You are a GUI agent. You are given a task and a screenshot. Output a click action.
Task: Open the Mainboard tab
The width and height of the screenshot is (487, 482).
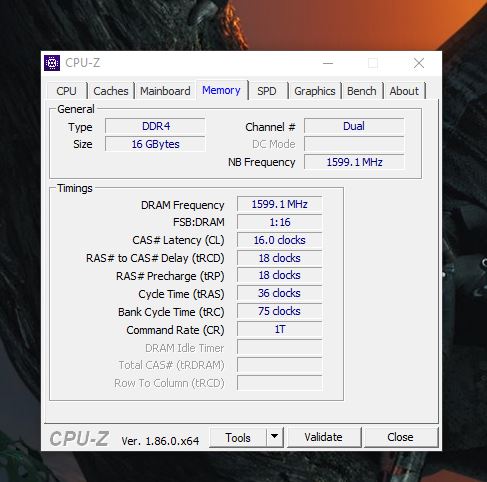[165, 91]
